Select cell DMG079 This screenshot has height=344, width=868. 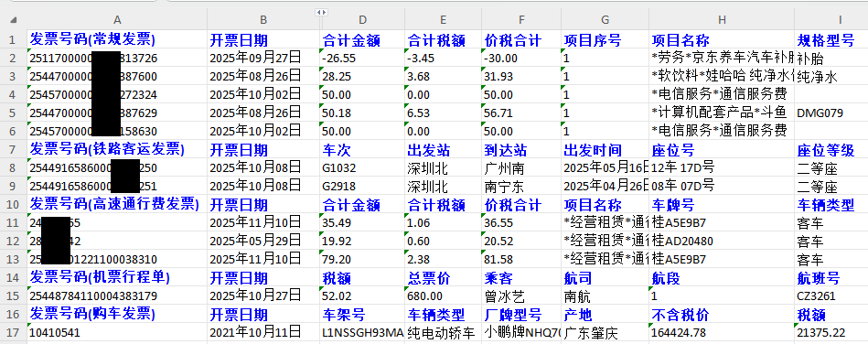[830, 113]
